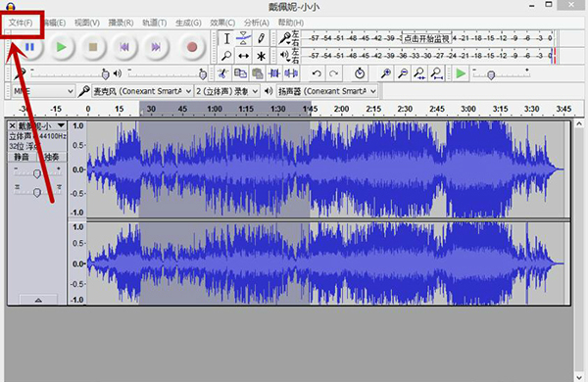Select the Selection (I-beam) tool
588x382 pixels.
click(x=226, y=38)
